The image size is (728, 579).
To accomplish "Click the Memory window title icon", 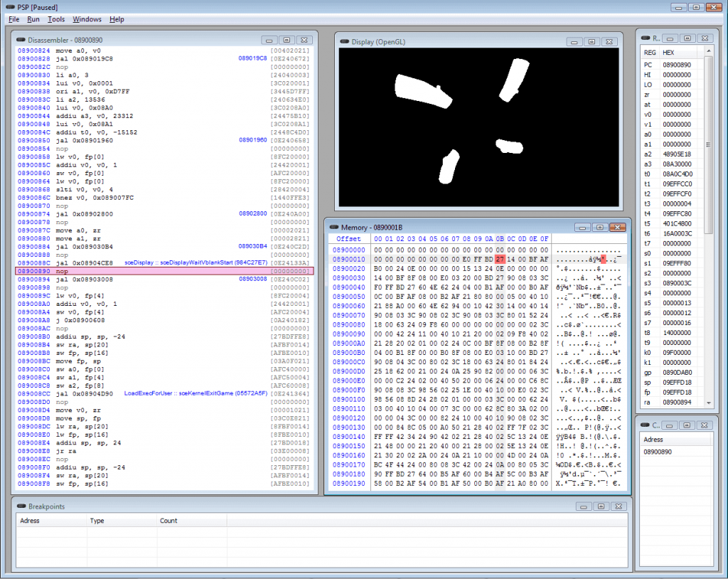I will pyautogui.click(x=334, y=227).
